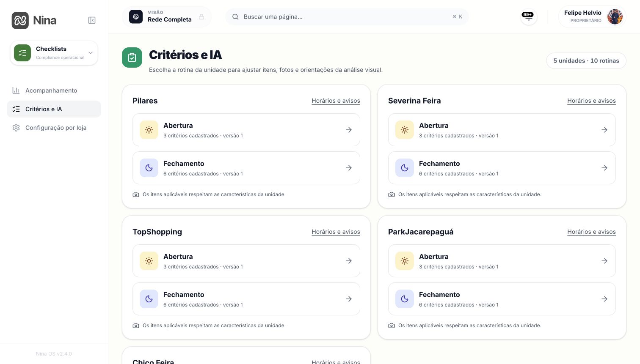Viewport: 640px width, 364px height.
Task: Open TopShopping Abertura routine card
Action: coord(246,261)
